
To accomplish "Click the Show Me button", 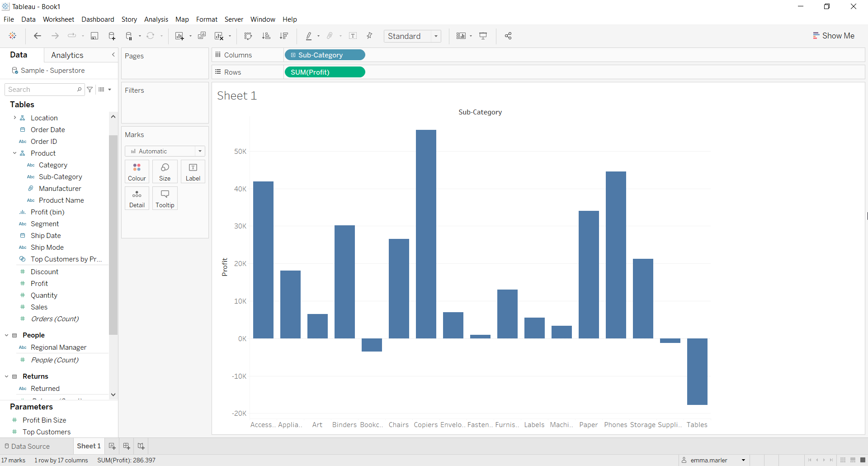I will tap(833, 36).
